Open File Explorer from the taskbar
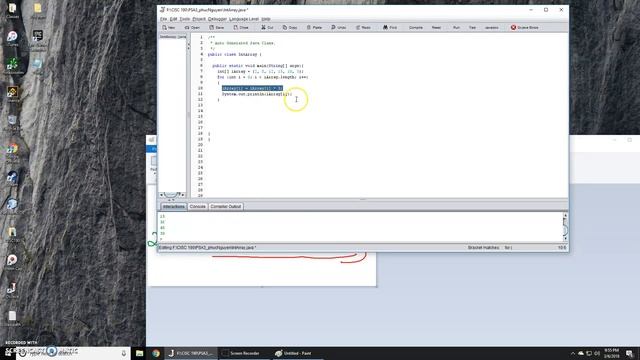The image size is (640, 360). (139, 353)
